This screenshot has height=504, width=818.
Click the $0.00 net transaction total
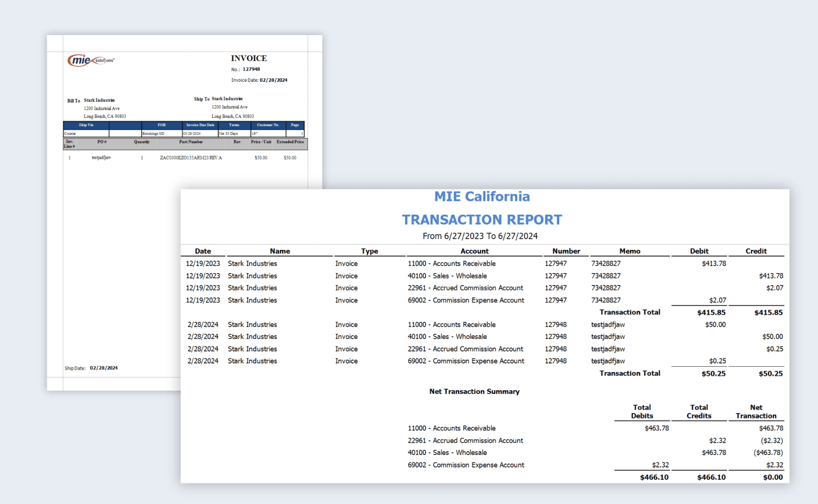[x=773, y=477]
